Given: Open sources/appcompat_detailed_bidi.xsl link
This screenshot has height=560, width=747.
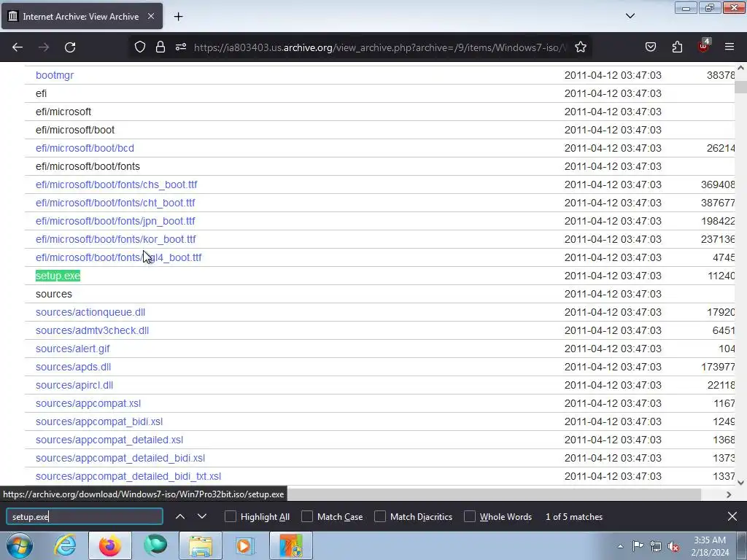Looking at the screenshot, I should [x=120, y=458].
